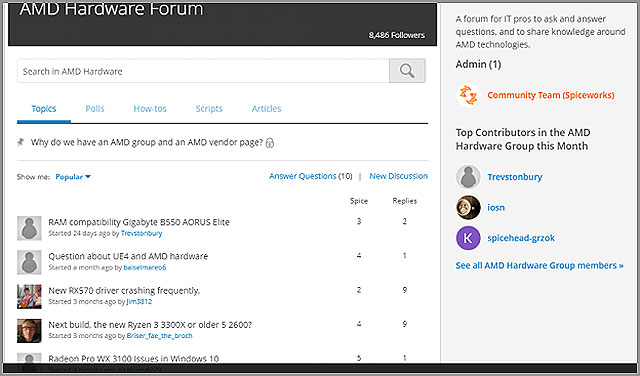Open Community Team (Spiceworks) admin link
Image resolution: width=640 pixels, height=376 pixels.
pyautogui.click(x=551, y=95)
